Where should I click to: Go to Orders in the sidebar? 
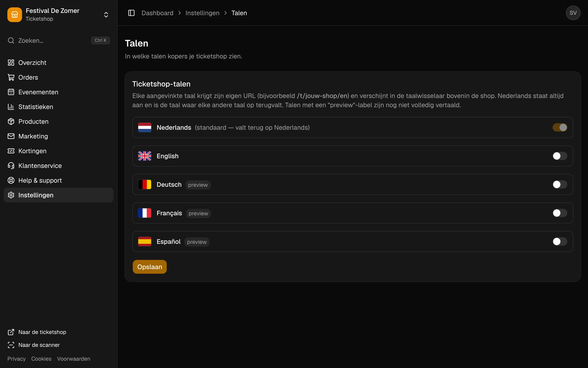[x=59, y=78]
